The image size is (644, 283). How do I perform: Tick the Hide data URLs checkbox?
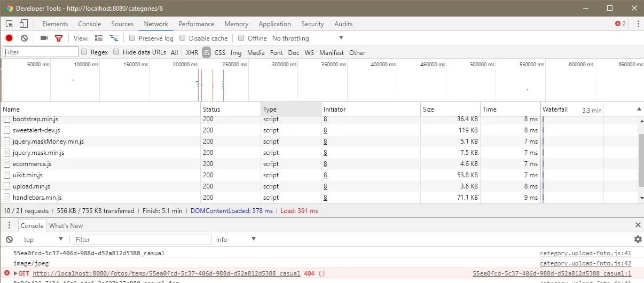[x=116, y=52]
